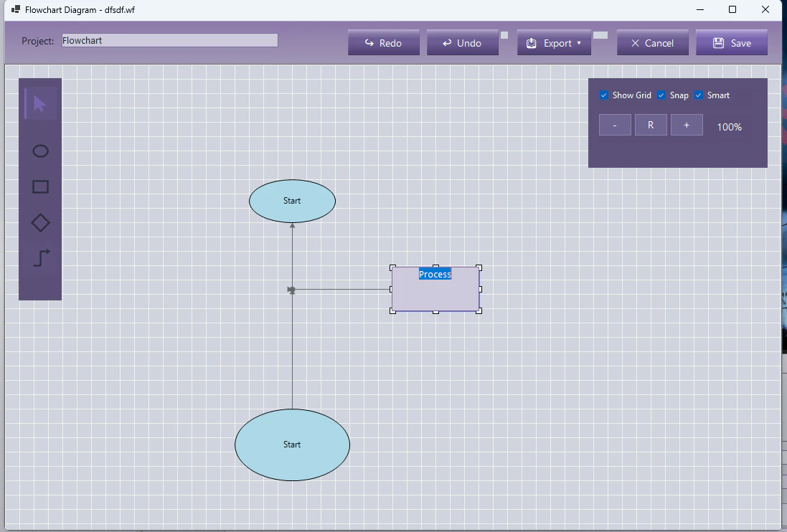Click the 100% zoom level text
The height and width of the screenshot is (532, 787).
point(730,128)
